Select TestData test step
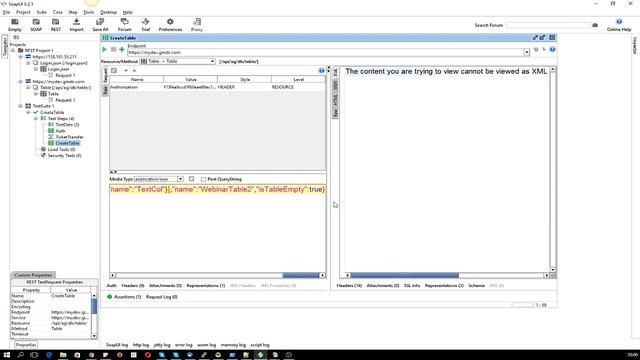Screen dimensions: 640x360 click(67, 124)
